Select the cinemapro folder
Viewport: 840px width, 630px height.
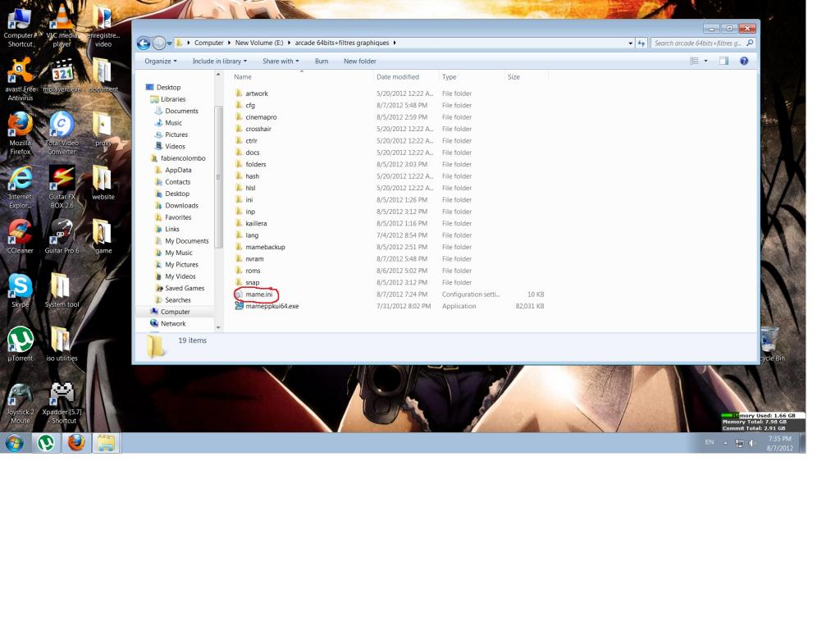(x=261, y=116)
